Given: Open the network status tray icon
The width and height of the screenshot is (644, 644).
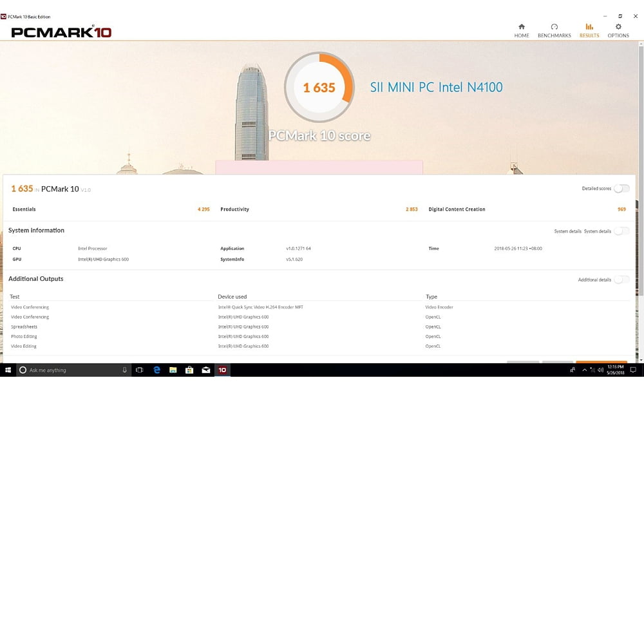Looking at the screenshot, I should coord(592,370).
